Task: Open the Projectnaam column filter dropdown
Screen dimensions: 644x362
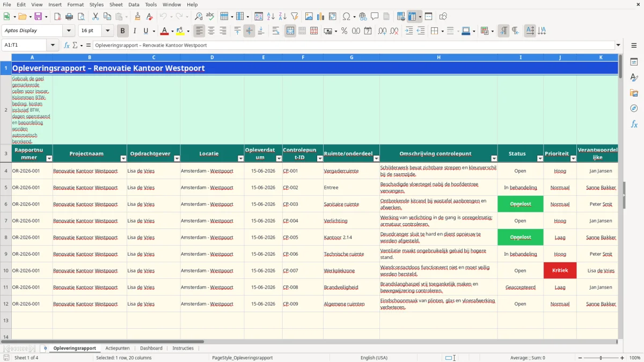Action: [123, 158]
